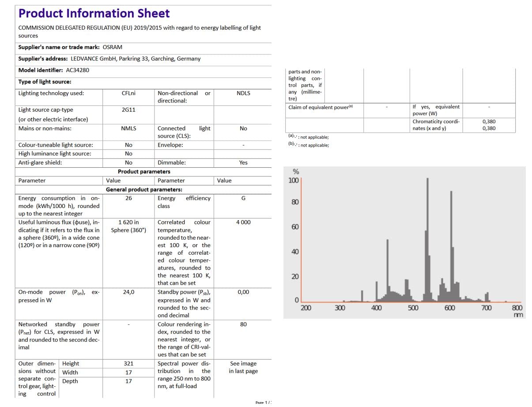Click the 4 000 colour temperature value

pyautogui.click(x=243, y=222)
